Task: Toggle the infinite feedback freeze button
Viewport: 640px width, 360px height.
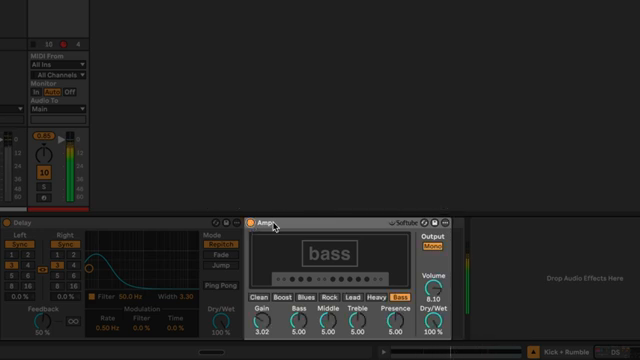Action: tap(73, 322)
